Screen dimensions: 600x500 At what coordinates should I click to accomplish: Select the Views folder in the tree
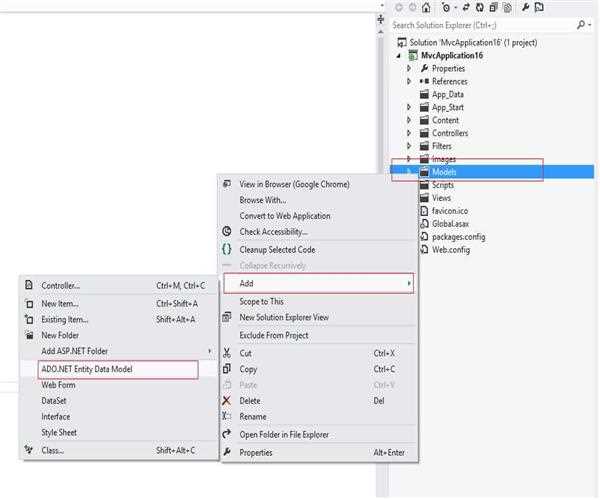pyautogui.click(x=441, y=198)
